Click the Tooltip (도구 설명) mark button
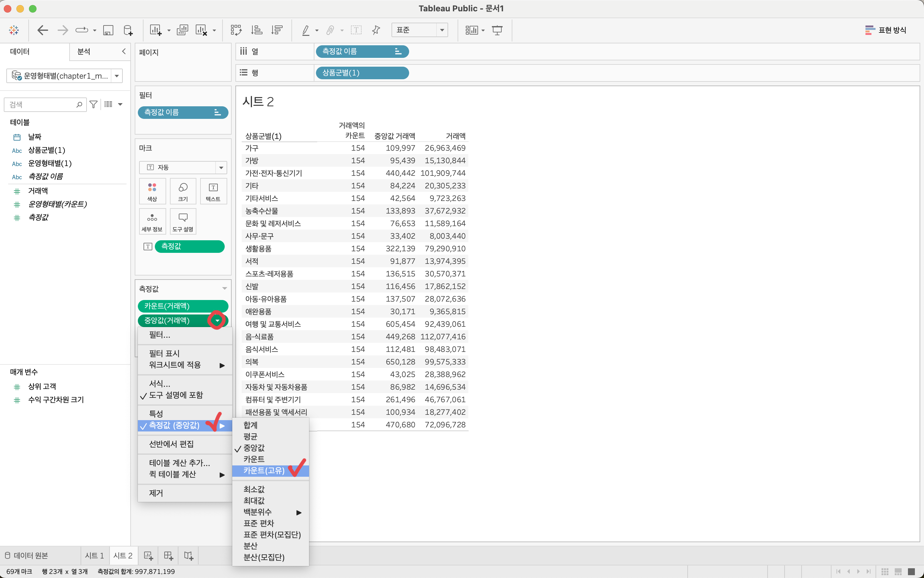Viewport: 924px width, 578px height. click(x=183, y=221)
